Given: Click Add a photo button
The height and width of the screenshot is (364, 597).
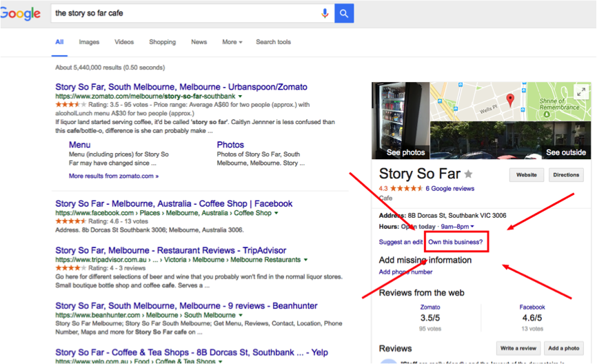Looking at the screenshot, I should (564, 348).
